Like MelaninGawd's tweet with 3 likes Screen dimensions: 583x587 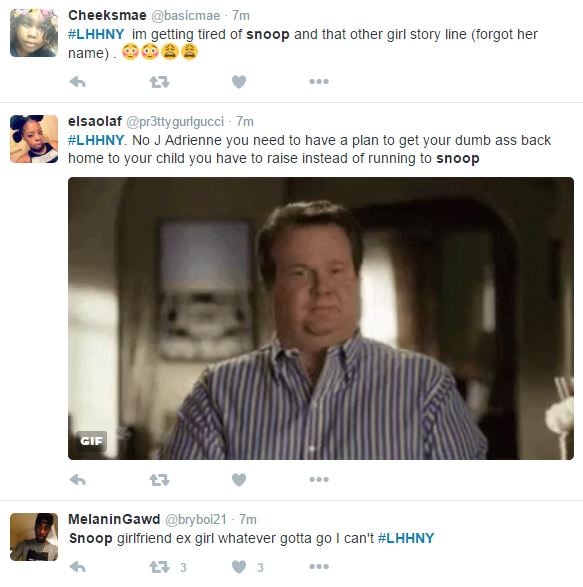(x=239, y=567)
